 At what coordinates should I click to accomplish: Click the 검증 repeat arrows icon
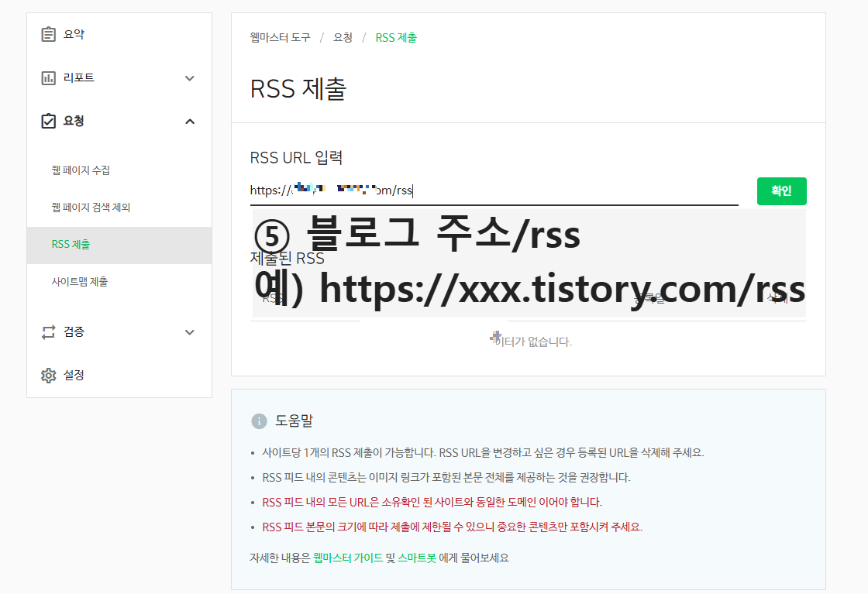pos(49,331)
